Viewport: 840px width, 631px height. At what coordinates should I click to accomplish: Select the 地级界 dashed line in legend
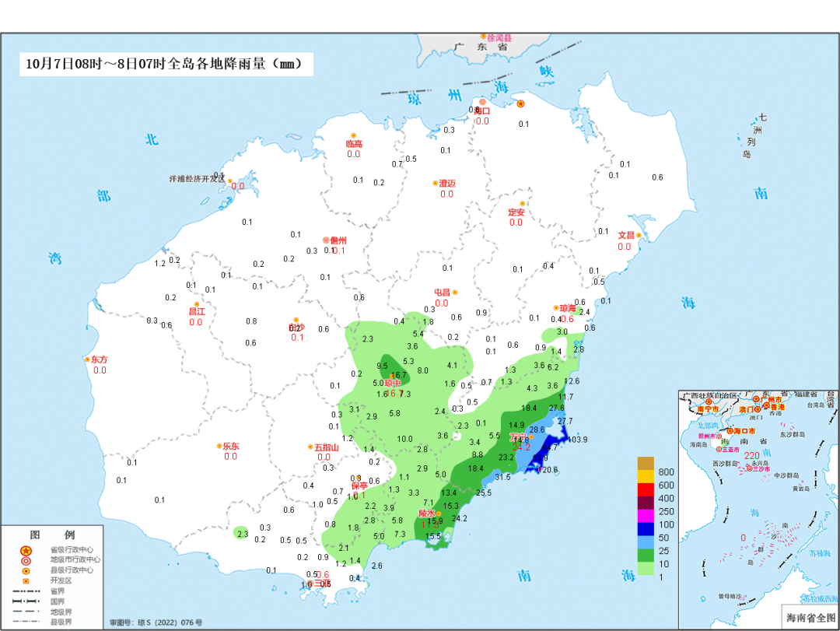(26, 612)
